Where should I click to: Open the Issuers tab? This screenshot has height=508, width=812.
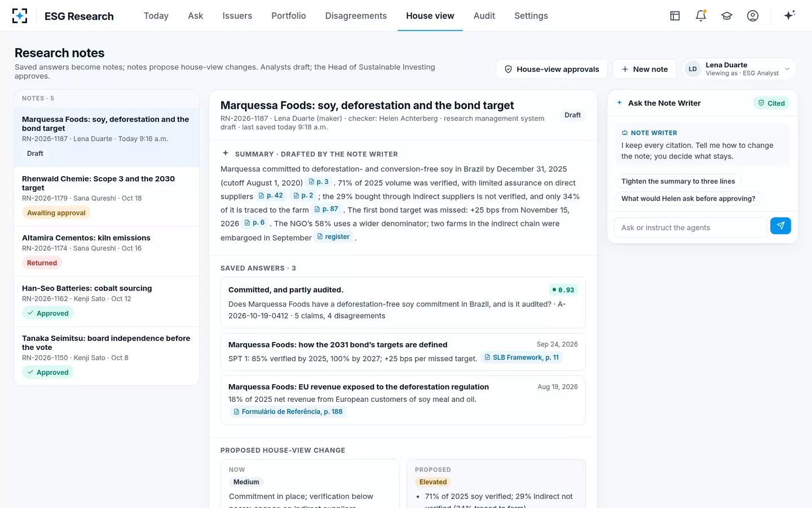pos(237,16)
